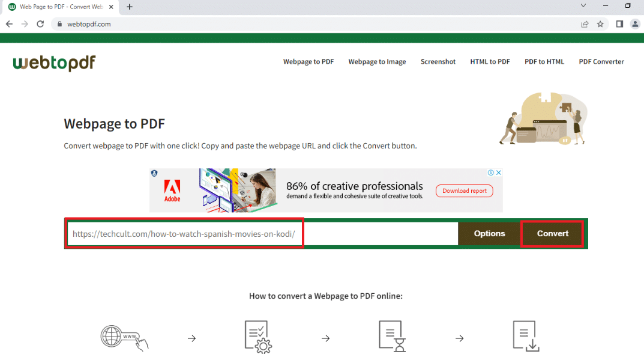Open a new browser tab
Viewport: 644px width, 354px height.
[130, 7]
